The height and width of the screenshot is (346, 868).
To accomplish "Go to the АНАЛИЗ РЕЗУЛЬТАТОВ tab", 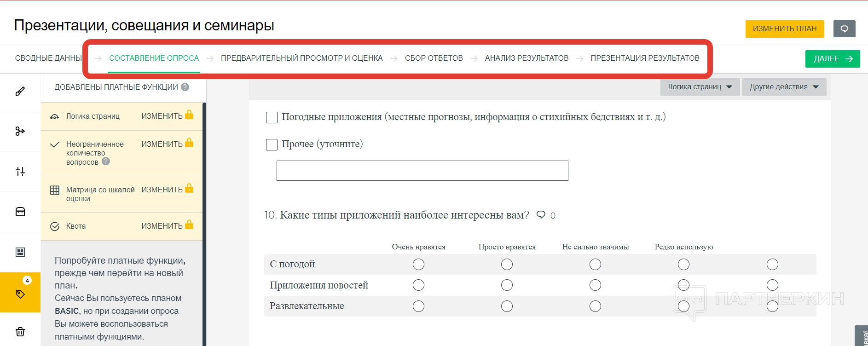I will [527, 58].
